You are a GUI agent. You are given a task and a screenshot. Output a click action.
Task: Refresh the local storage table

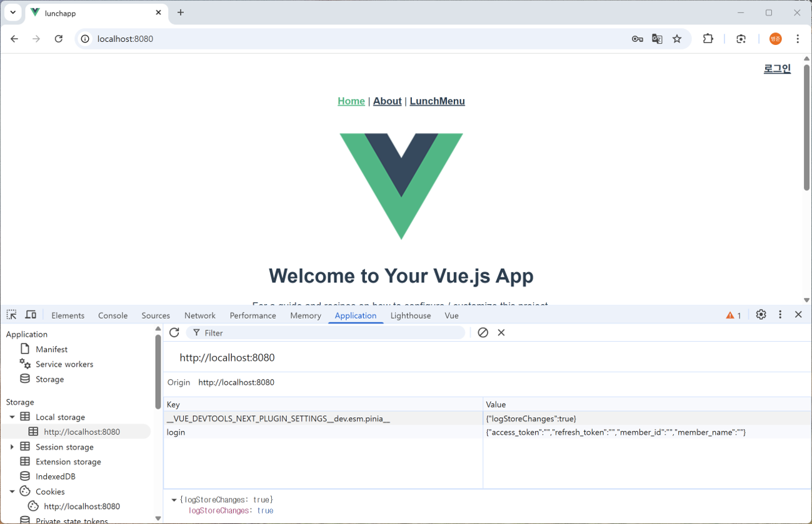(174, 332)
